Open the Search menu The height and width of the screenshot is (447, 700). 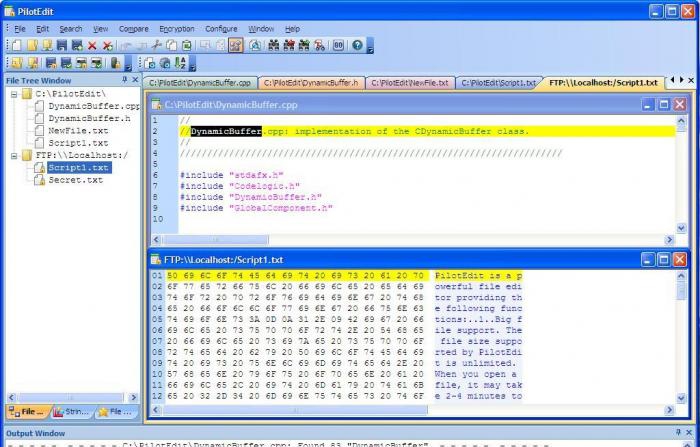point(71,29)
